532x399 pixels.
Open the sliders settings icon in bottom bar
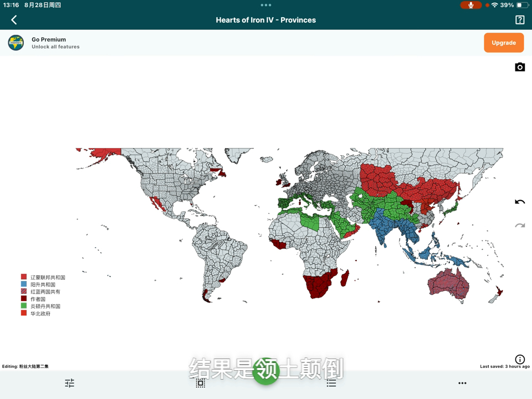coord(70,383)
